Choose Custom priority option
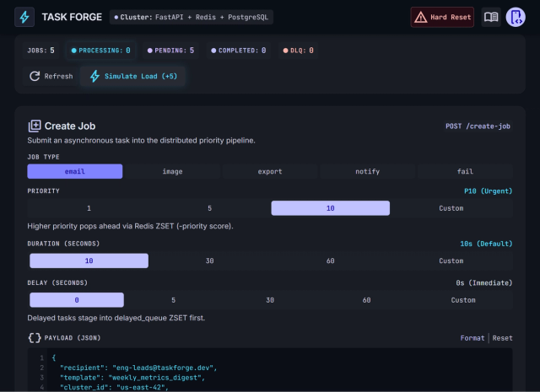This screenshot has height=392, width=540. (x=451, y=208)
